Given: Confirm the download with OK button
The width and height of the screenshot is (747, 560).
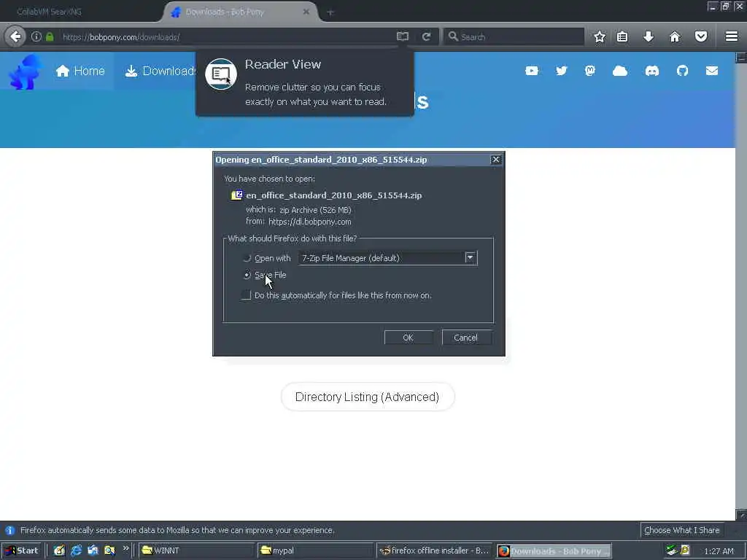Looking at the screenshot, I should (409, 338).
